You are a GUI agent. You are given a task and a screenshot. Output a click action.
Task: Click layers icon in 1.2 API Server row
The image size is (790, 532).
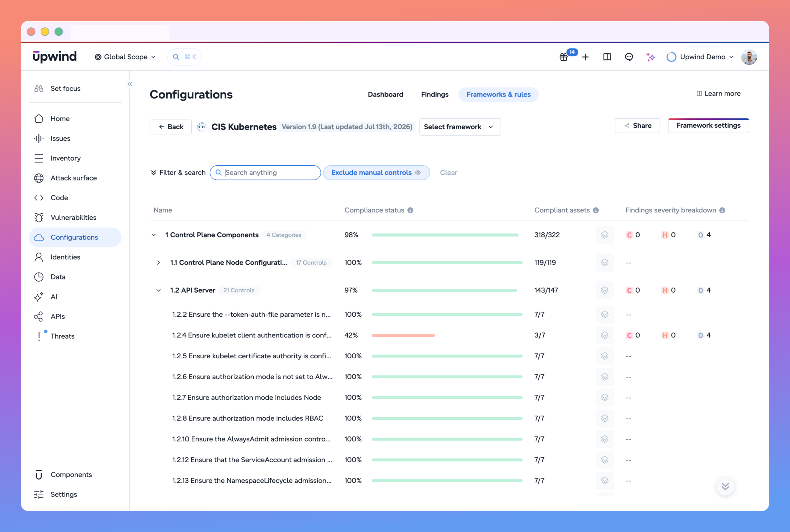[x=604, y=290]
